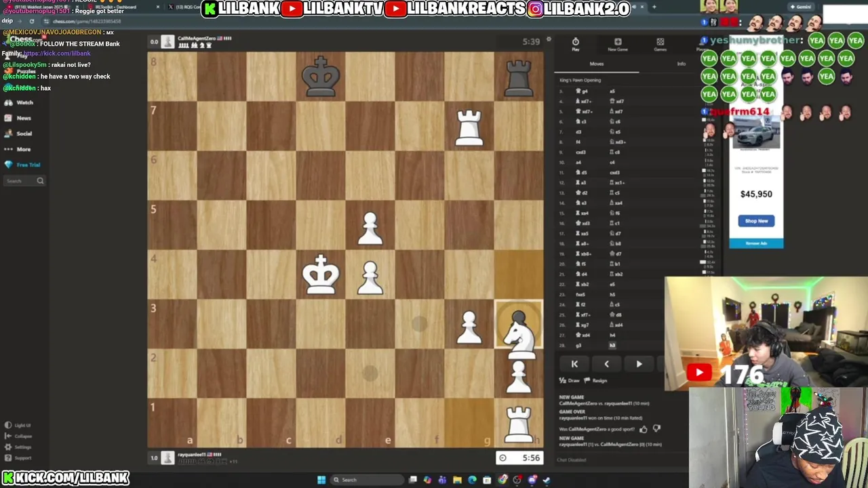Click Remove Ads under the advertisement
Screen dimensions: 868x488
(756, 243)
